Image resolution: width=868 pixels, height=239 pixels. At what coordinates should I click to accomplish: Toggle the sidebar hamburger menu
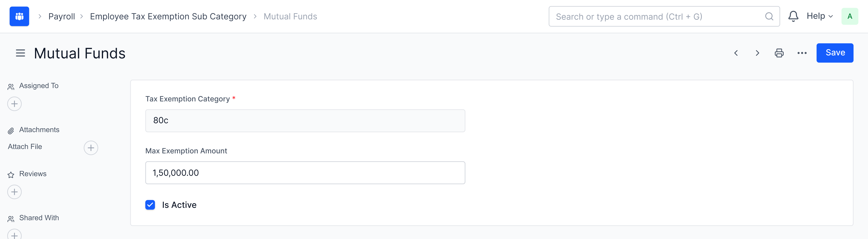(x=20, y=53)
